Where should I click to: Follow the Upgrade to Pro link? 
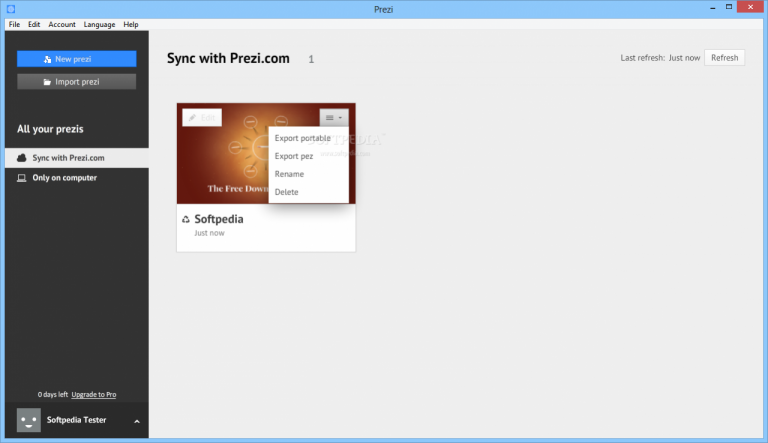pos(100,395)
